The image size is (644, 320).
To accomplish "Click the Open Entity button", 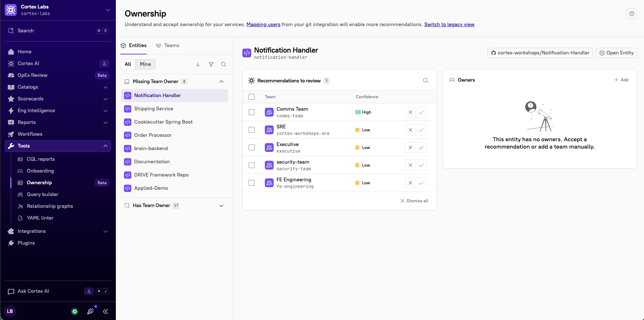I will tap(616, 53).
